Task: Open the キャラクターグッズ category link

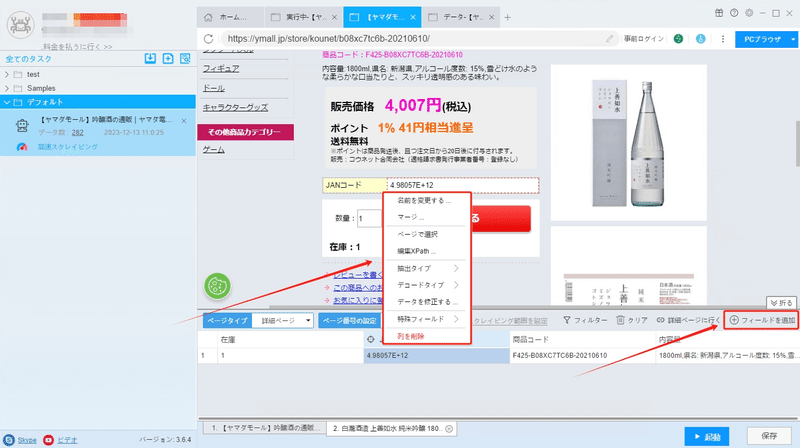Action: click(x=235, y=107)
